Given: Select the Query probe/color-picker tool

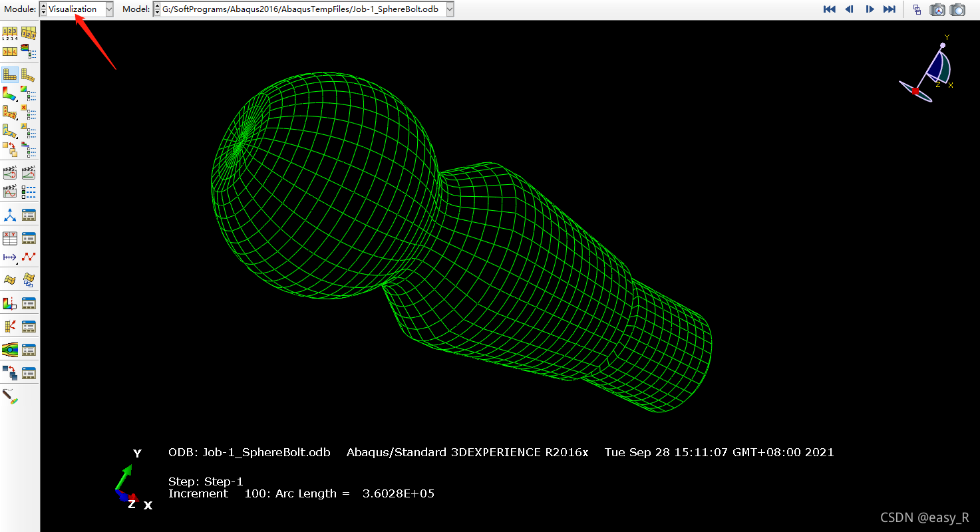Looking at the screenshot, I should tap(10, 397).
